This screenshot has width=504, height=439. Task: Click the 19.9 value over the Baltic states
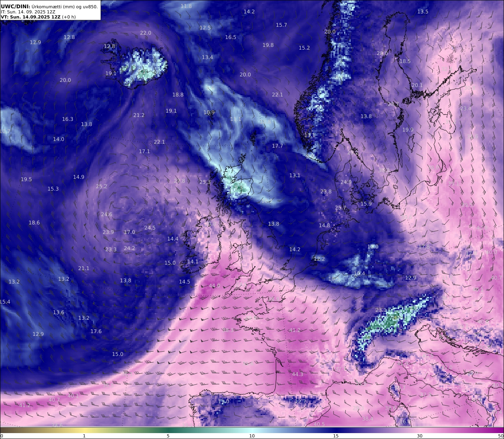[408, 130]
